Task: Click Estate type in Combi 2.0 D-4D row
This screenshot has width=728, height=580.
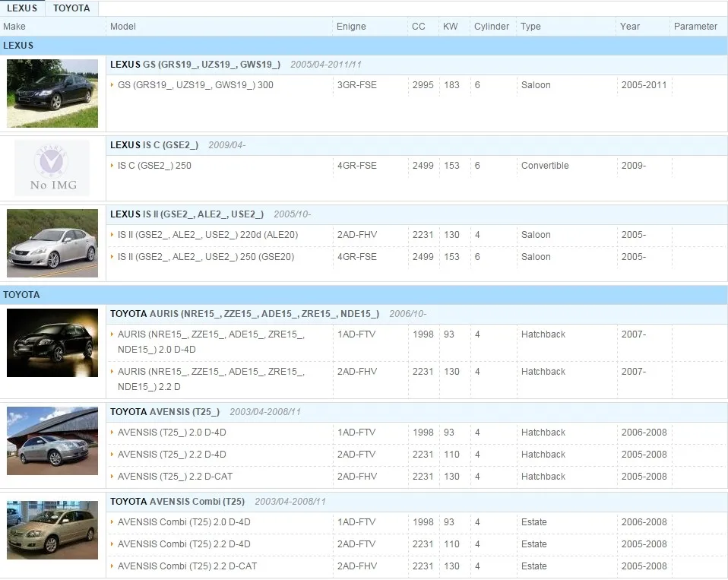Action: coord(534,522)
